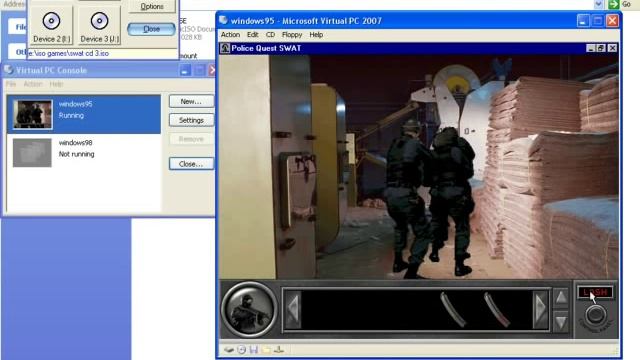This screenshot has height=360, width=640.
Task: Click the CD drive status icon
Action: click(242, 350)
